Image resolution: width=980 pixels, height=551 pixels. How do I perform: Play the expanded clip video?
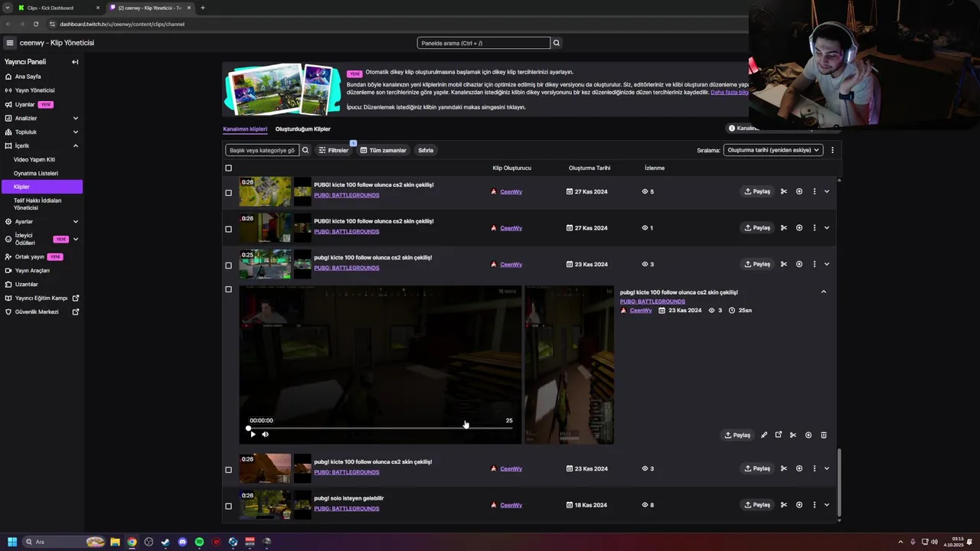click(x=253, y=434)
